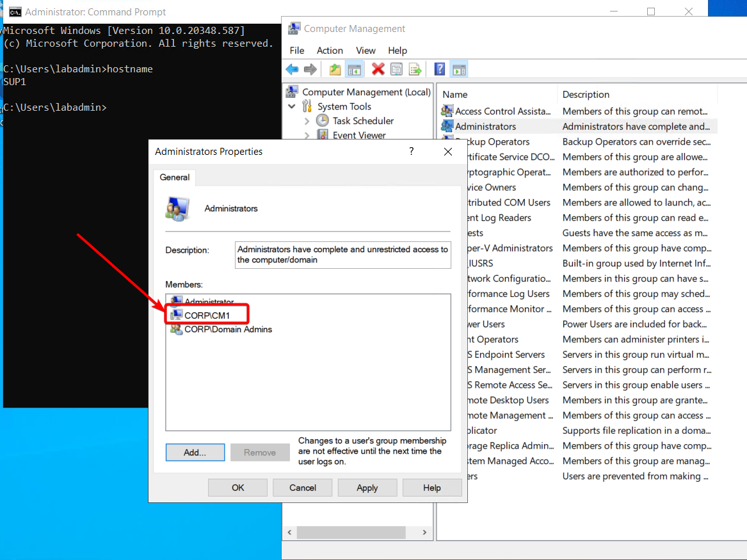
Task: Click the Access Control Assistance group icon
Action: coord(447,111)
